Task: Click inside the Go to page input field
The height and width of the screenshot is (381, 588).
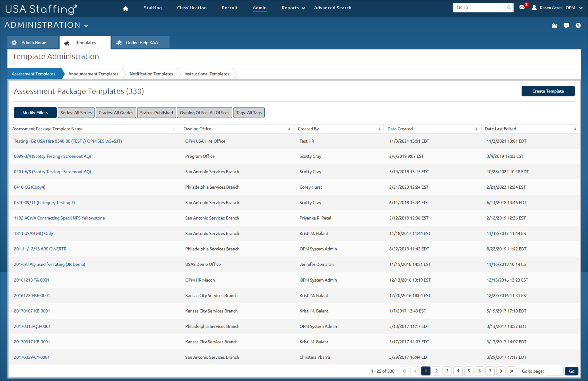Action: tap(555, 371)
